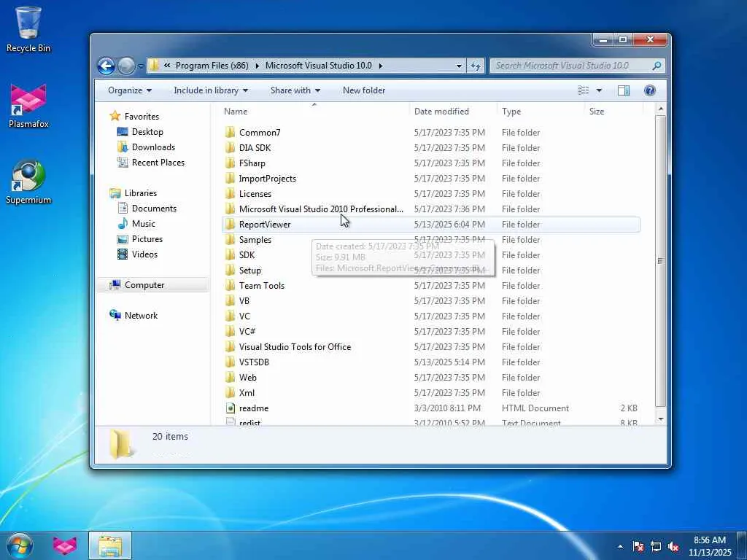Screen dimensions: 747x560
Task: Select the ReportViewer folder row
Action: click(430, 225)
